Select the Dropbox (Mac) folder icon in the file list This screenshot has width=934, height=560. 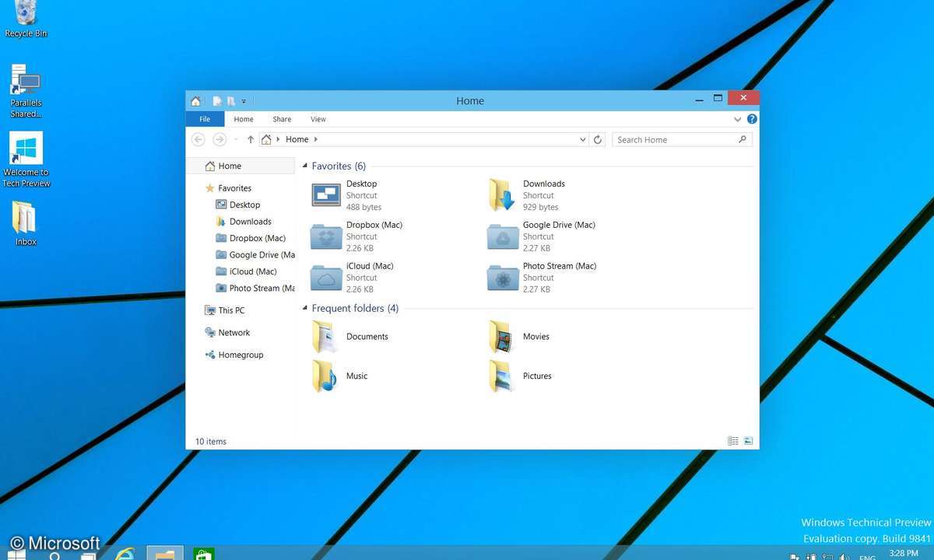click(326, 236)
